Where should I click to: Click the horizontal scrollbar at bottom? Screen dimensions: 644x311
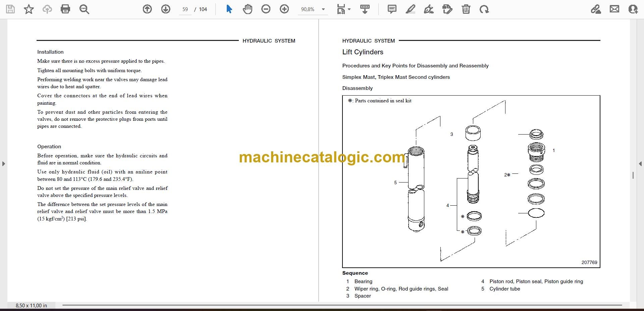point(342,305)
